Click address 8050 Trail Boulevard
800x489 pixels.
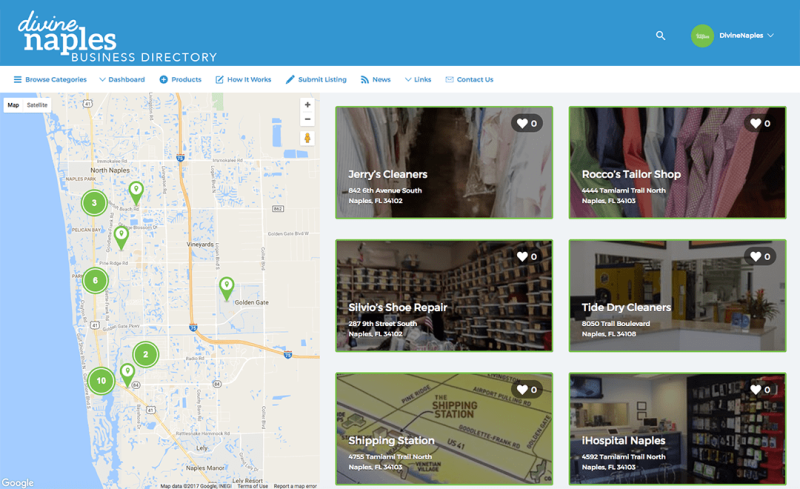click(616, 324)
